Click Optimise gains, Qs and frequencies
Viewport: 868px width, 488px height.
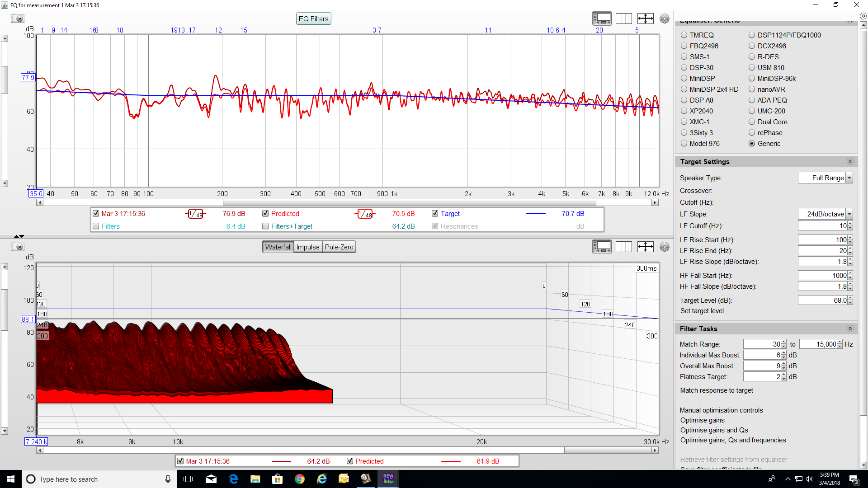tap(733, 440)
